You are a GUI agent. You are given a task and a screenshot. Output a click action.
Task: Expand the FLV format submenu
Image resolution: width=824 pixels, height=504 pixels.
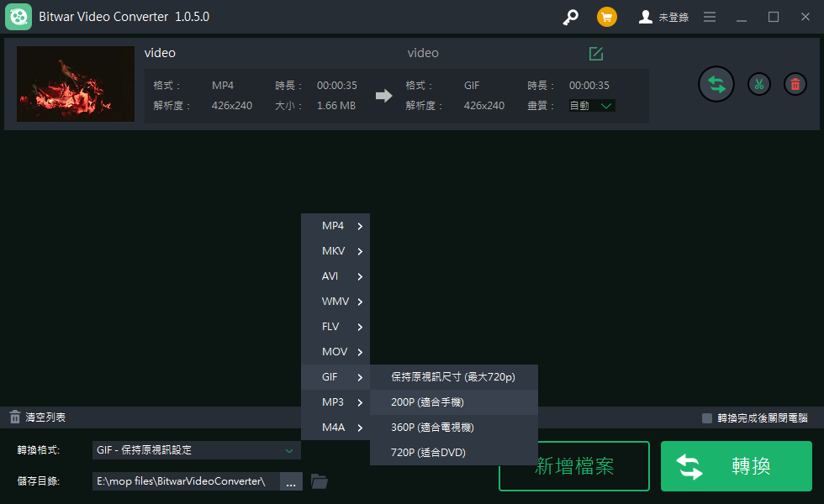pos(335,327)
